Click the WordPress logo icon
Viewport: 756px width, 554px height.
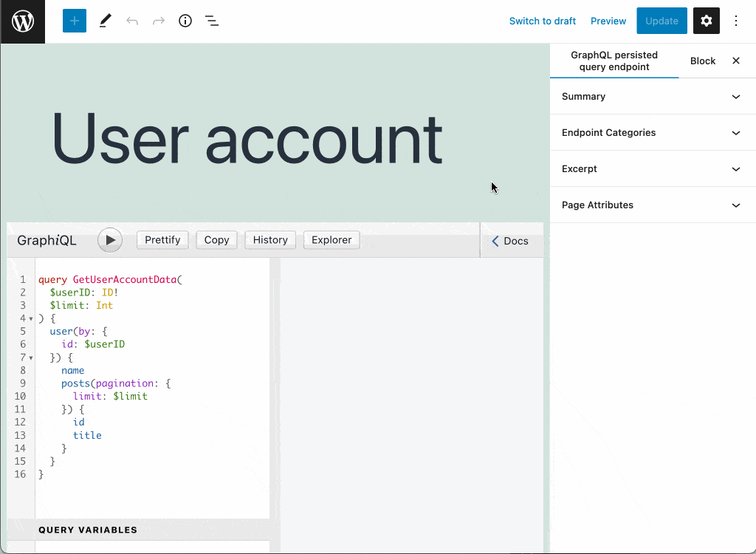tap(23, 21)
